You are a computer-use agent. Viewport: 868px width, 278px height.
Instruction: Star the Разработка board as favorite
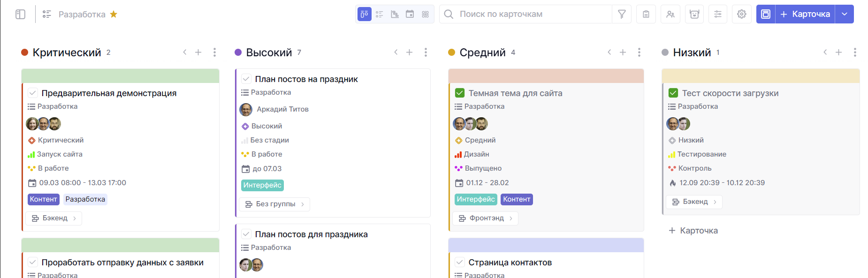tap(114, 14)
